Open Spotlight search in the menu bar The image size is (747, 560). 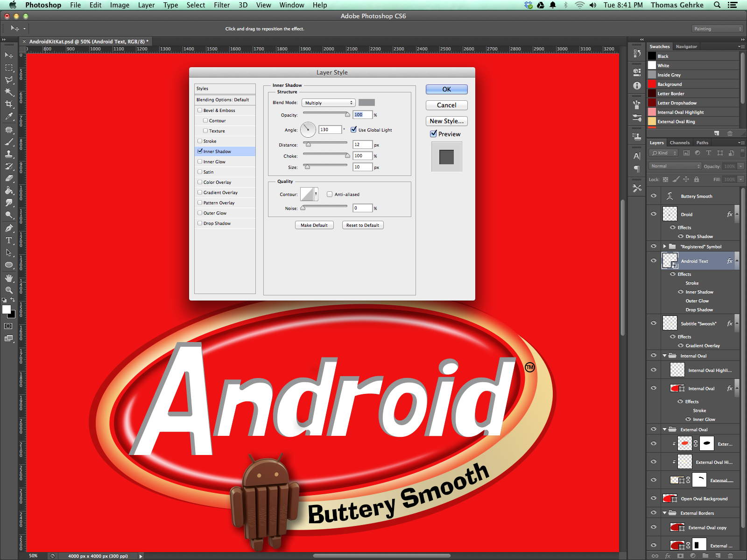tap(717, 5)
